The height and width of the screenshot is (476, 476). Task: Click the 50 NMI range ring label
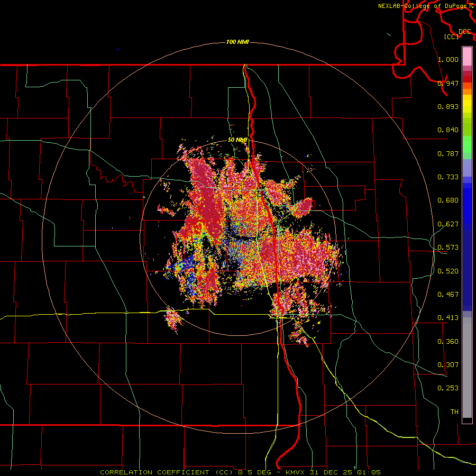[x=237, y=140]
